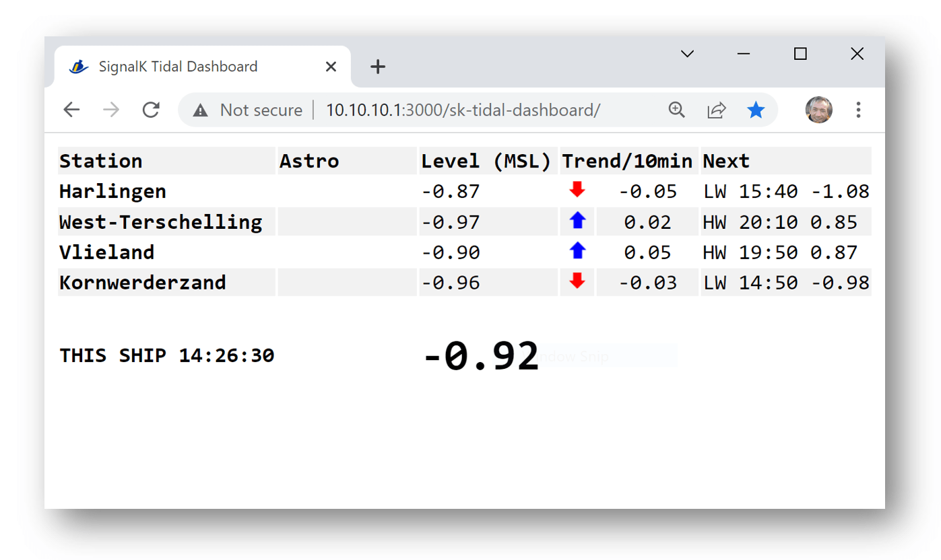Click the share page icon

click(x=716, y=110)
